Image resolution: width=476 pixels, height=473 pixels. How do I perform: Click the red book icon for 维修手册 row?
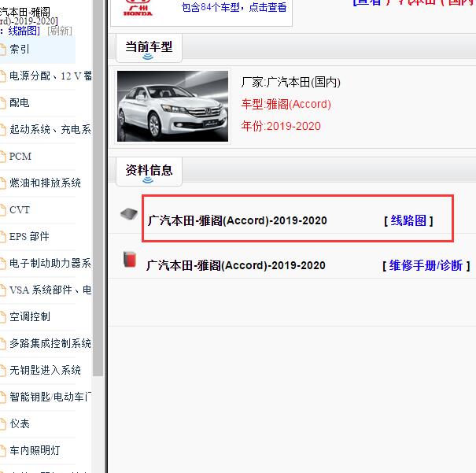click(x=130, y=260)
